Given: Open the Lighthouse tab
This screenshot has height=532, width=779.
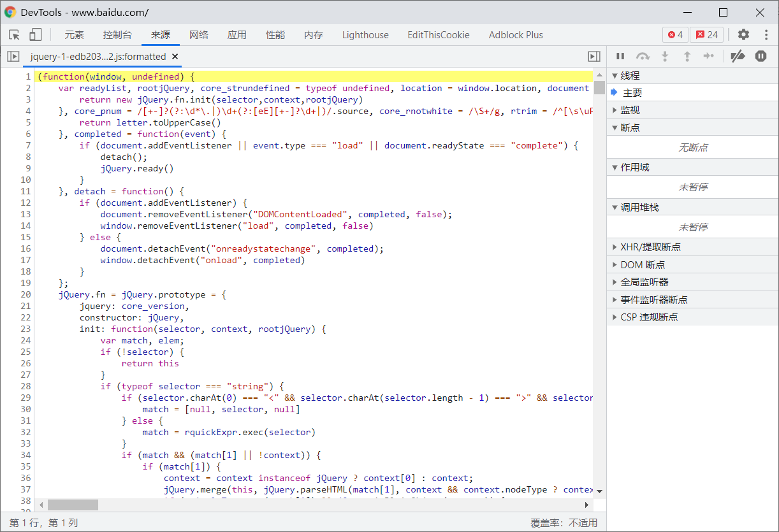Looking at the screenshot, I should (x=365, y=35).
